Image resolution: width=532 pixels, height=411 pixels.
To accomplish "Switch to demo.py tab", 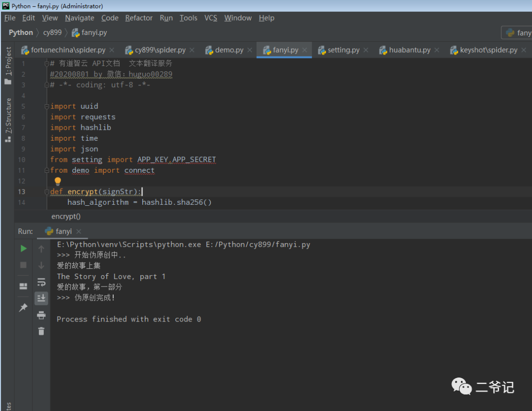I will tap(229, 50).
